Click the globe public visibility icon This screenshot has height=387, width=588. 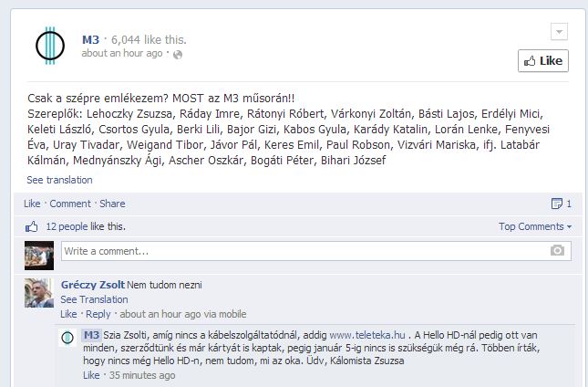(x=178, y=55)
